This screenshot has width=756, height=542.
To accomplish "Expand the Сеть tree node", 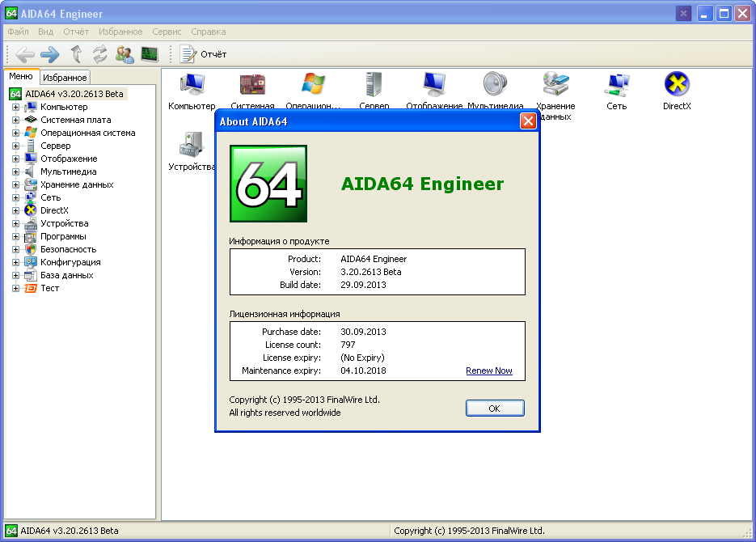I will click(16, 198).
